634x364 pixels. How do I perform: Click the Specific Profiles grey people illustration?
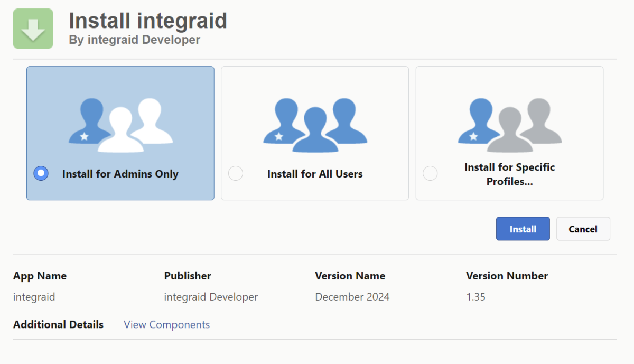pyautogui.click(x=510, y=125)
